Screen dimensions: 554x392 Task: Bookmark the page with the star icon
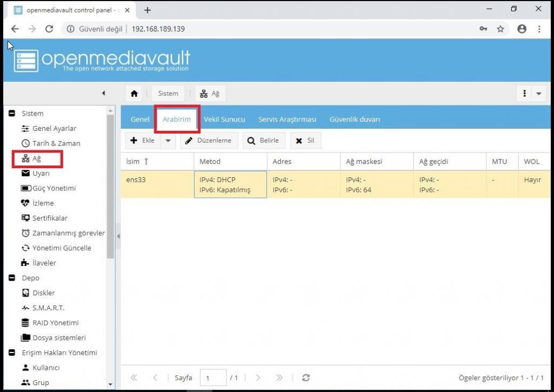coord(500,29)
